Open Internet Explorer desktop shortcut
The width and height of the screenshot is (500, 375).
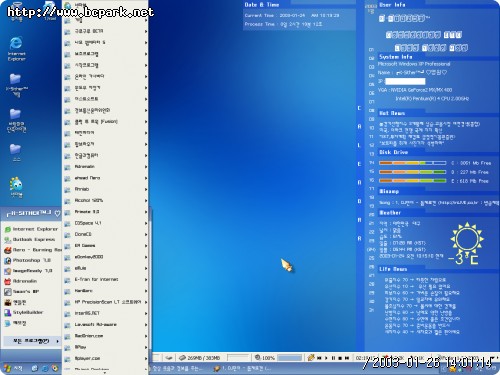coord(16,48)
